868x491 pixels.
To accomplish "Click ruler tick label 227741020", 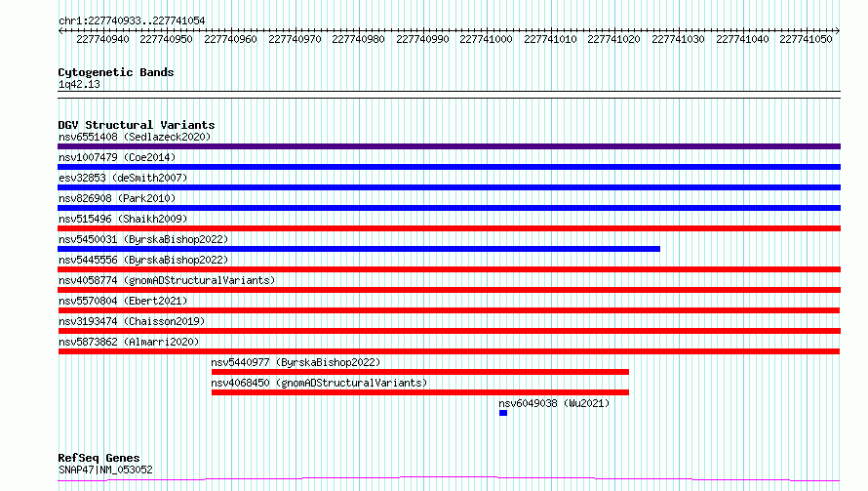I will tap(613, 39).
